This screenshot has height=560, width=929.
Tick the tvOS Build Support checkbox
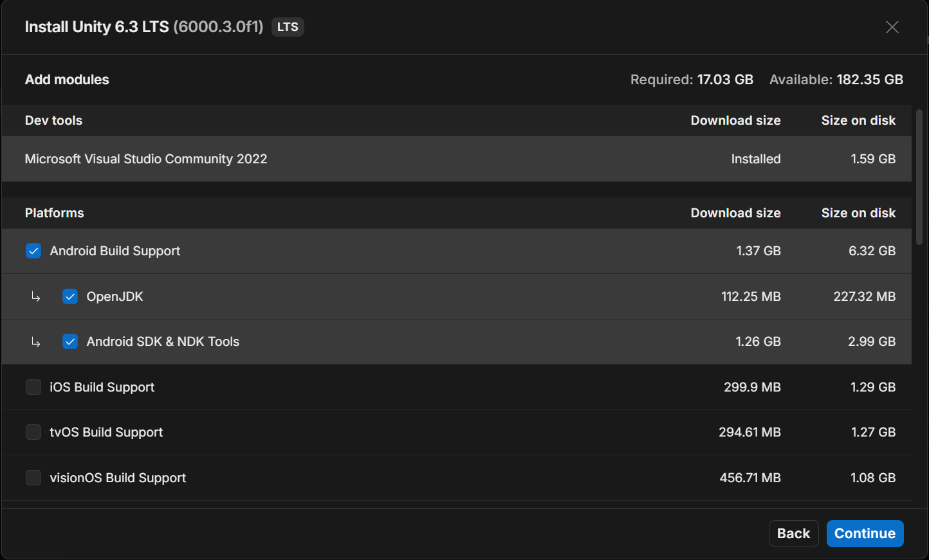point(33,432)
